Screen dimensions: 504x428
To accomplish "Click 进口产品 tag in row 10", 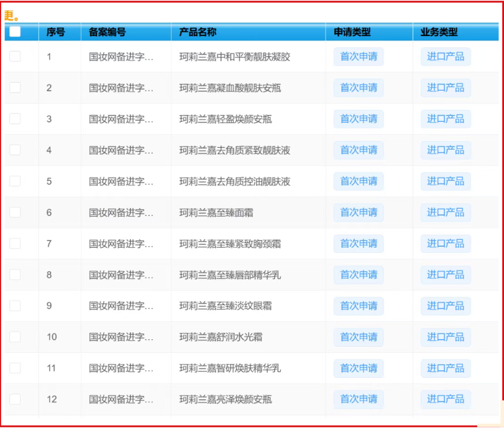I will [x=446, y=337].
